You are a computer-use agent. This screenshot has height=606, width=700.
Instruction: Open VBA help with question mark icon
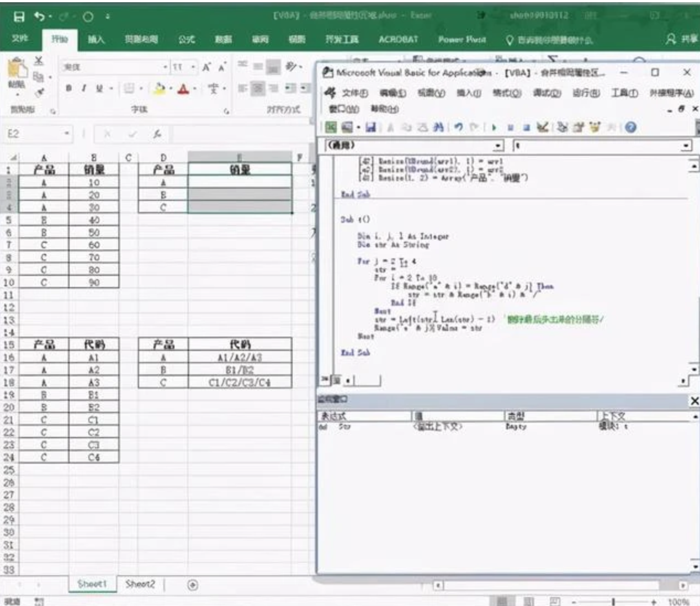point(630,127)
